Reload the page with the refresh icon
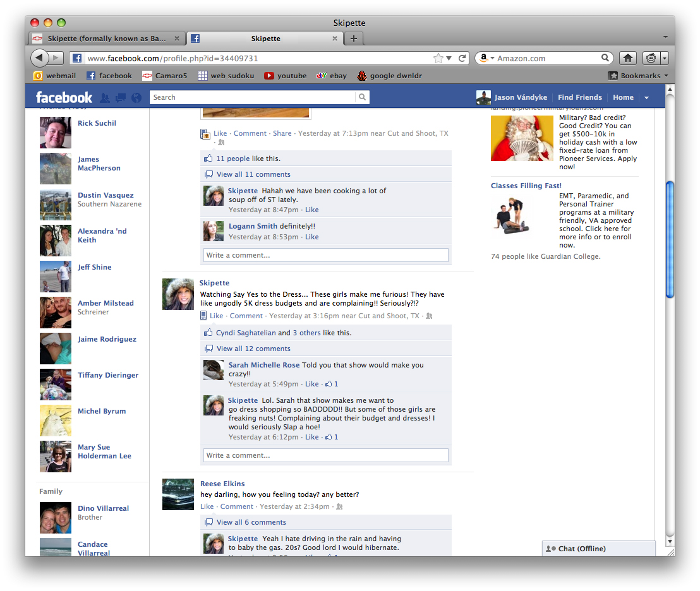The height and width of the screenshot is (591, 700). (462, 58)
